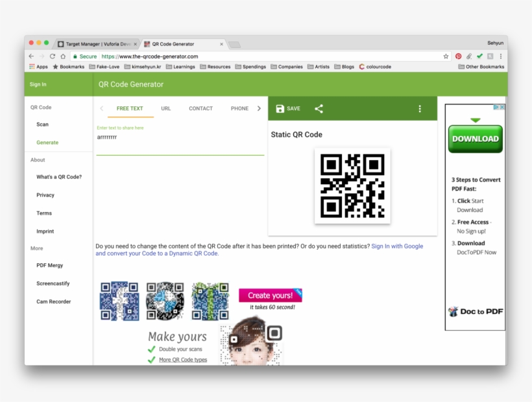532x402 pixels.
Task: Open the Scan sidebar item
Action: pyautogui.click(x=42, y=124)
